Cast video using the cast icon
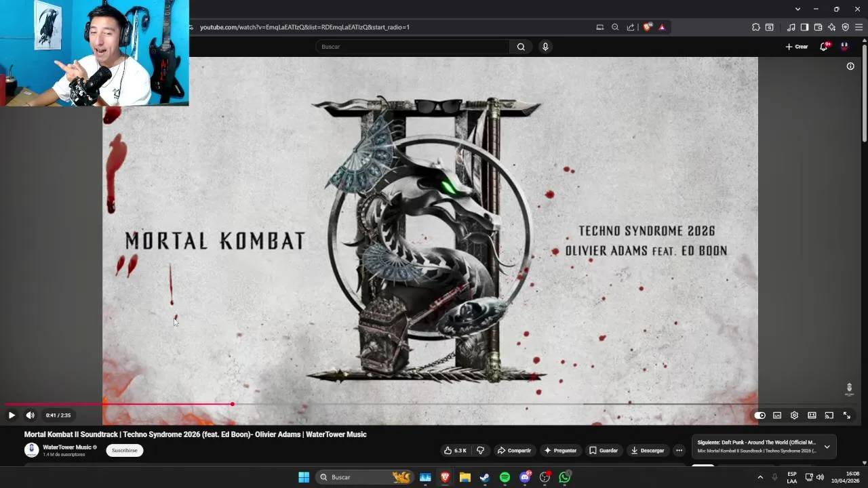Screen dimensions: 868x488 [829, 415]
